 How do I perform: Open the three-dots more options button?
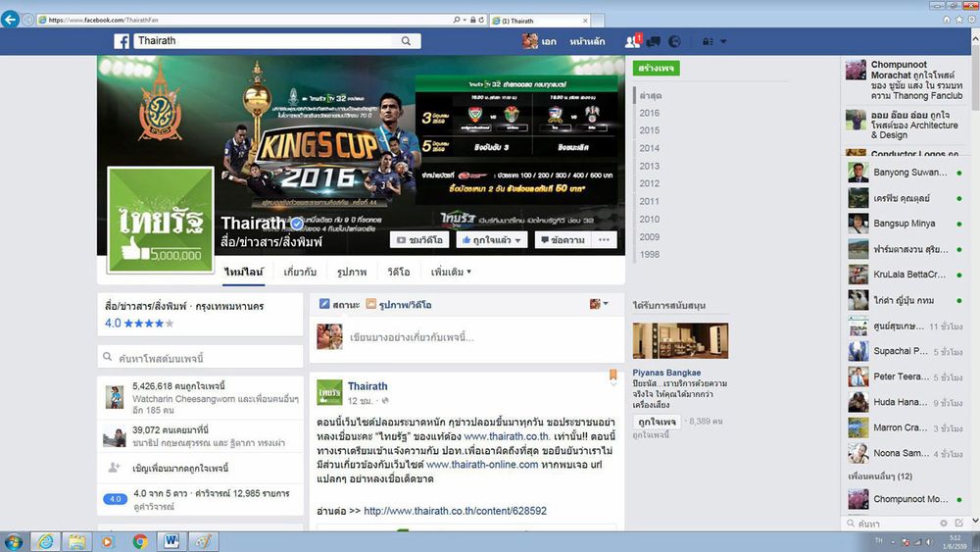pos(604,240)
